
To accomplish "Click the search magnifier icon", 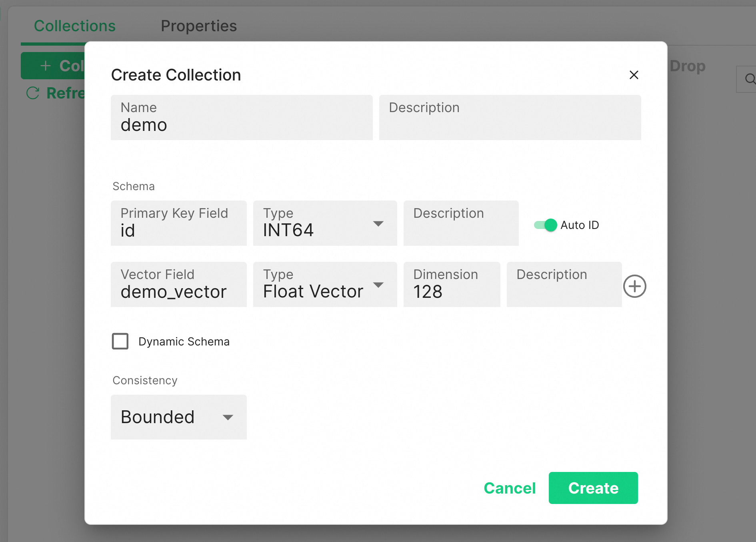I will [750, 79].
